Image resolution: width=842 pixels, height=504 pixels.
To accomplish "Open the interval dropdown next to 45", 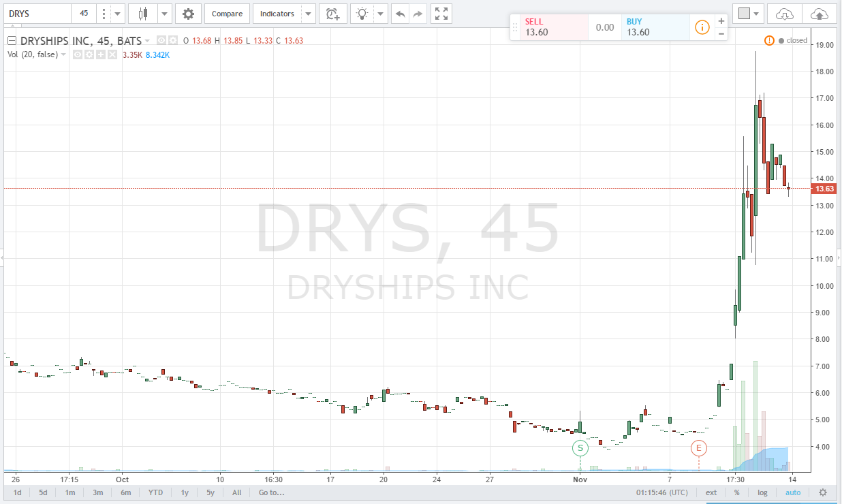I will (119, 14).
